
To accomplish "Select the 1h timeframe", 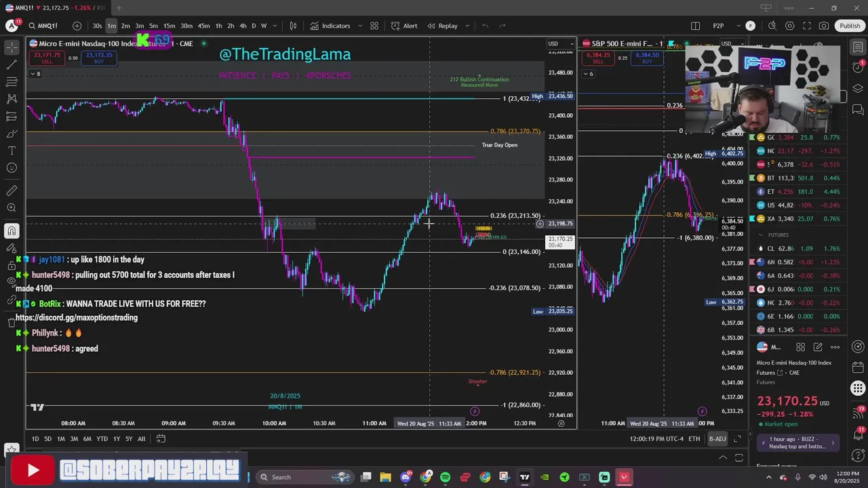I will coord(218,26).
